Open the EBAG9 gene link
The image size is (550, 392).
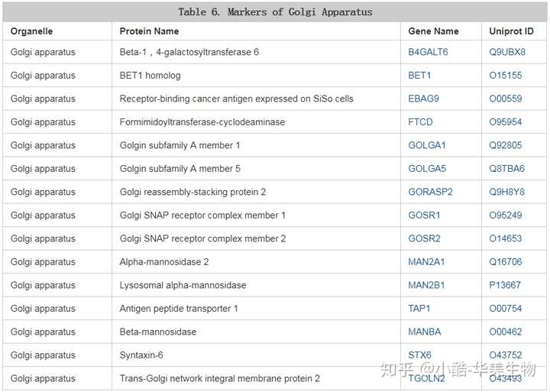click(422, 99)
